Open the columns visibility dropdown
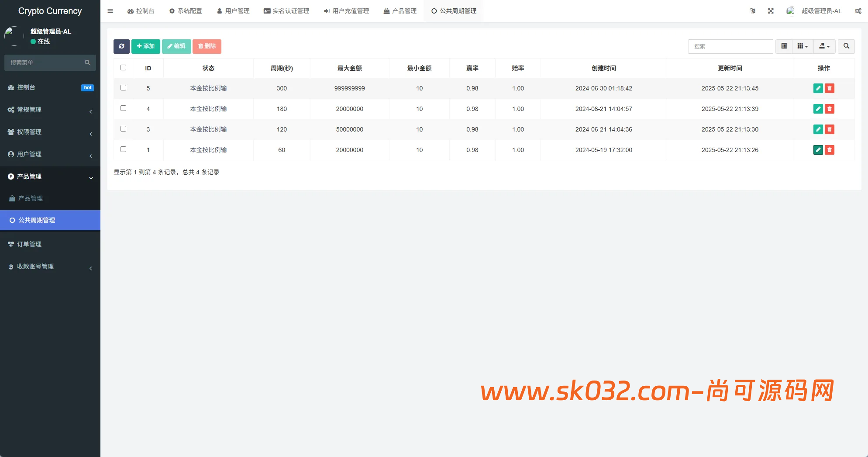The height and width of the screenshot is (457, 868). pos(803,46)
